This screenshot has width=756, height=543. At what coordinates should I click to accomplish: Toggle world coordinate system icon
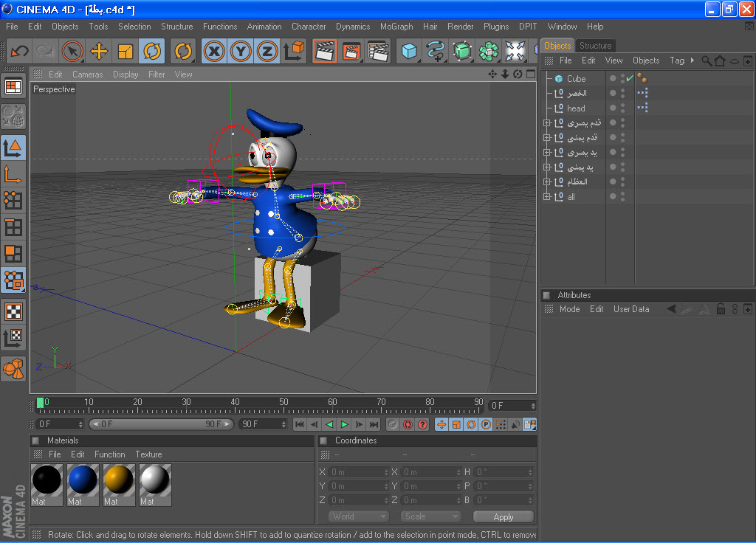pyautogui.click(x=294, y=51)
